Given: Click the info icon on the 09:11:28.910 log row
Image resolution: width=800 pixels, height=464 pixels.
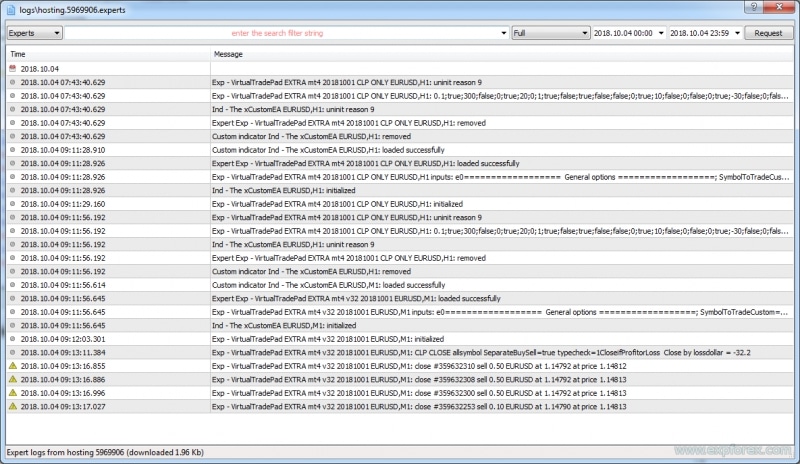Looking at the screenshot, I should [x=11, y=149].
